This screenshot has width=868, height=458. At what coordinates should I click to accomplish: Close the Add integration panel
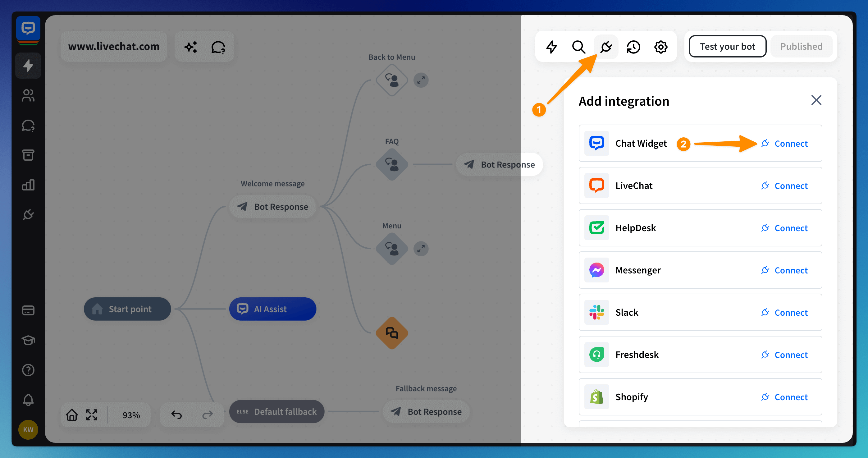click(816, 100)
